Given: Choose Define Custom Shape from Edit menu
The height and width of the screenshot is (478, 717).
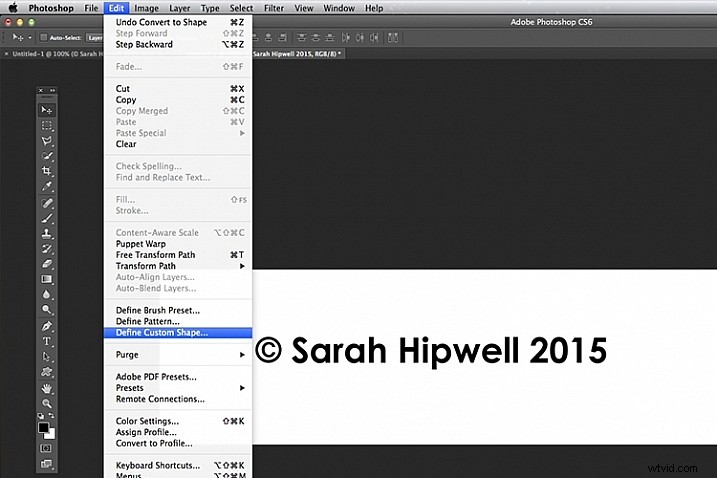Looking at the screenshot, I should (178, 333).
